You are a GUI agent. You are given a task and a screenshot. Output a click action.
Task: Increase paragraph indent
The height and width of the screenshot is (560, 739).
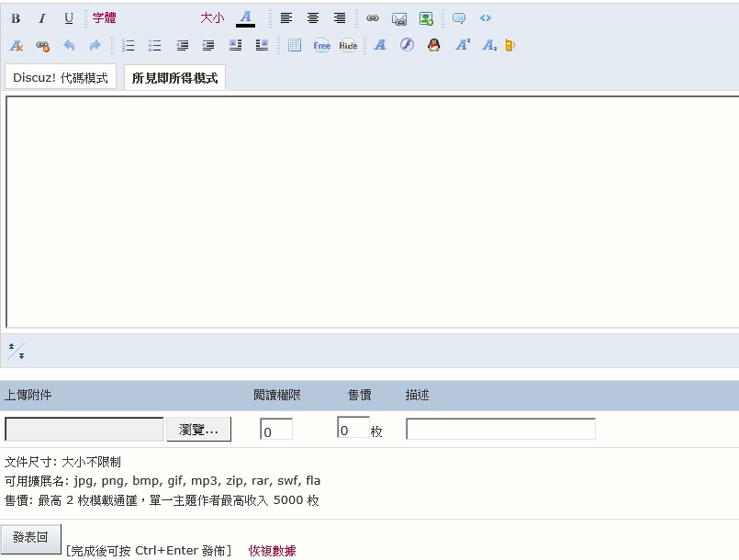207,45
